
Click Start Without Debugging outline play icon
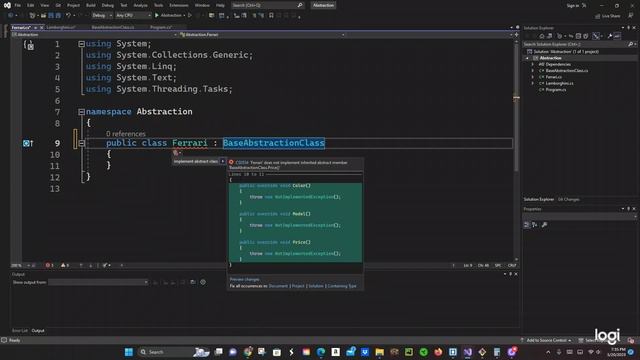[190, 16]
